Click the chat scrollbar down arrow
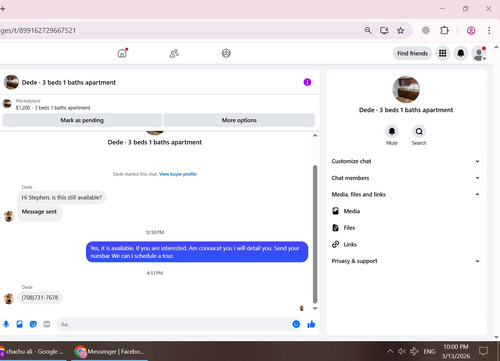Viewport: 500px width, 361px height. click(x=315, y=308)
